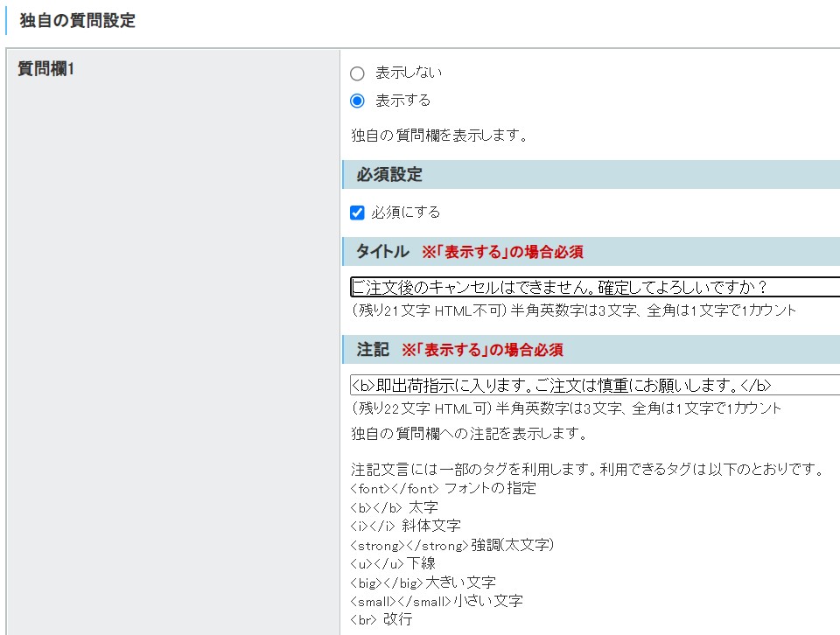Click the 必須設定 section header
This screenshot has height=635, width=840.
pyautogui.click(x=389, y=175)
